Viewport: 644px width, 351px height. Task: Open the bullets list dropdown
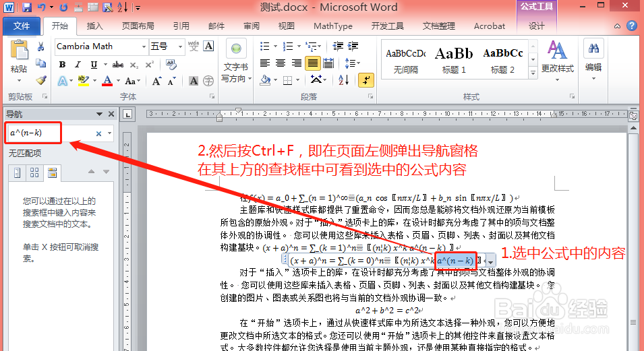[x=276, y=46]
